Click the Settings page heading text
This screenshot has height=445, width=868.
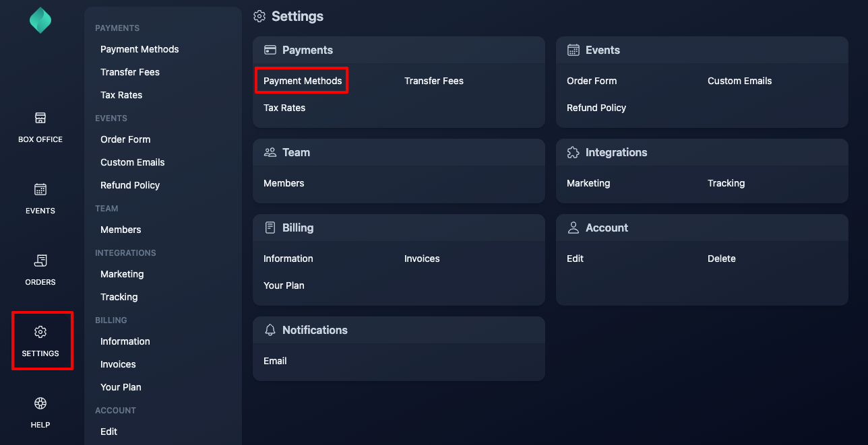(297, 16)
